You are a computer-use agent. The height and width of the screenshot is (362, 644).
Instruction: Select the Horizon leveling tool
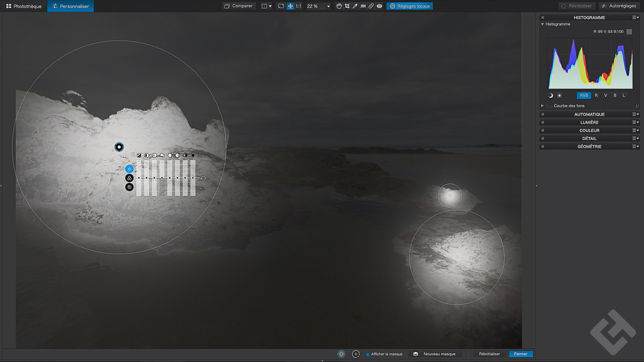[x=363, y=6]
